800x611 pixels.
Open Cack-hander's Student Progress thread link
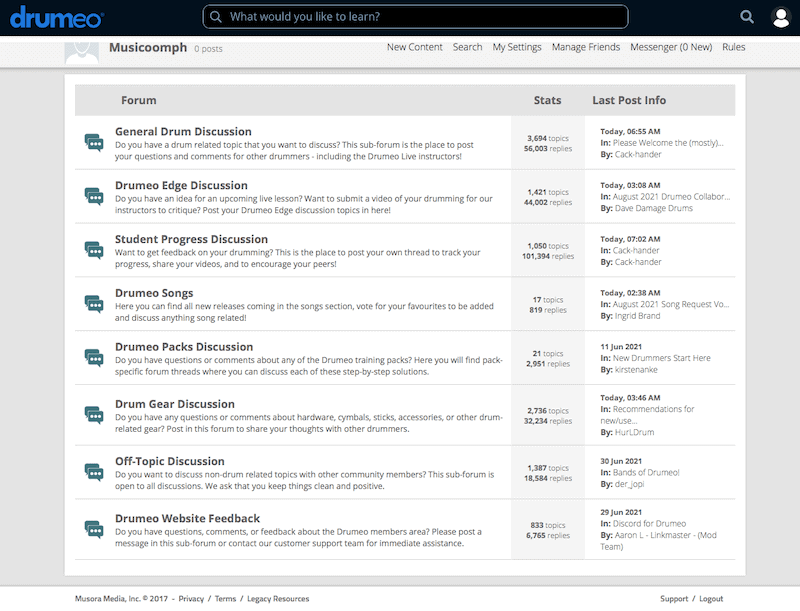coord(636,250)
